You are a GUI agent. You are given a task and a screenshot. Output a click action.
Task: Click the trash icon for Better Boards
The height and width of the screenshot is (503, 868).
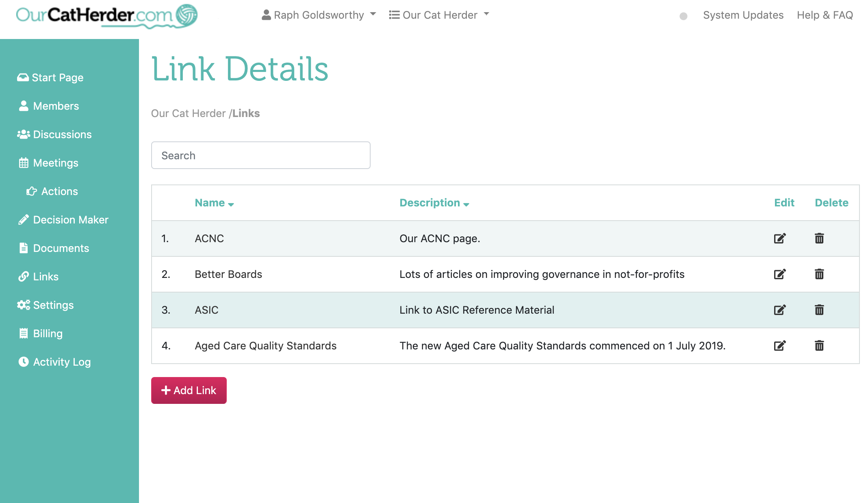[x=819, y=274]
